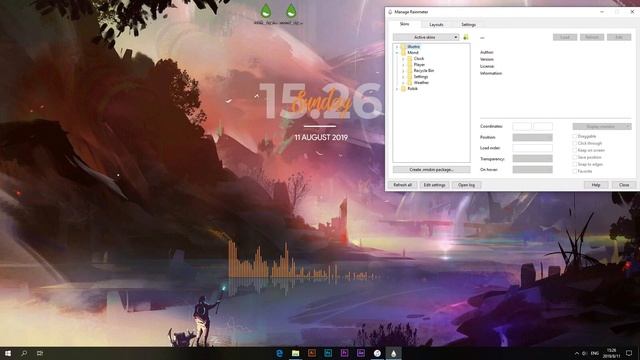Image resolution: width=640 pixels, height=360 pixels.
Task: Click the Help button
Action: pyautogui.click(x=596, y=185)
